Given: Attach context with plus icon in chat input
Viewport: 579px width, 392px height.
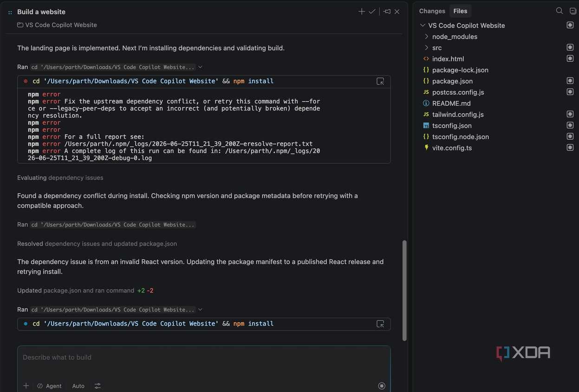Looking at the screenshot, I should click(26, 386).
